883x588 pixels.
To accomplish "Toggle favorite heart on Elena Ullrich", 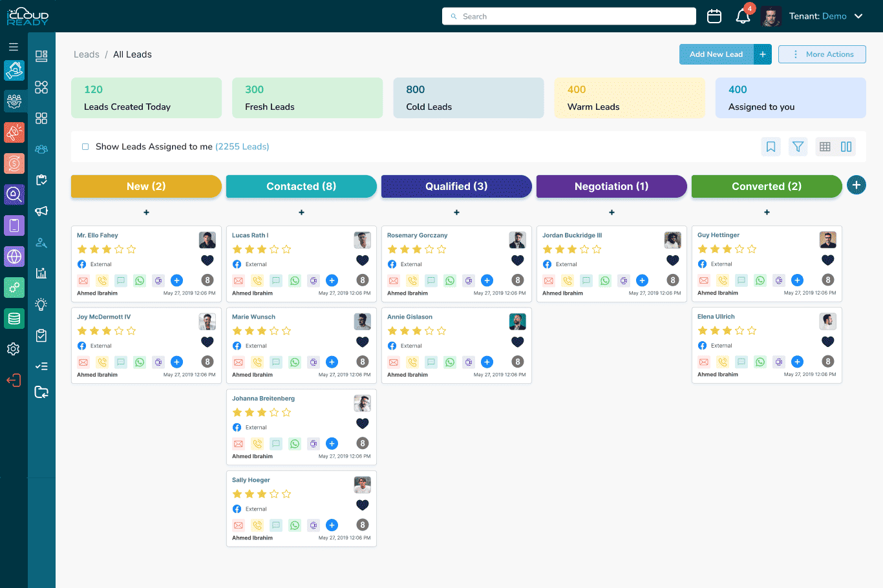I will coord(828,342).
